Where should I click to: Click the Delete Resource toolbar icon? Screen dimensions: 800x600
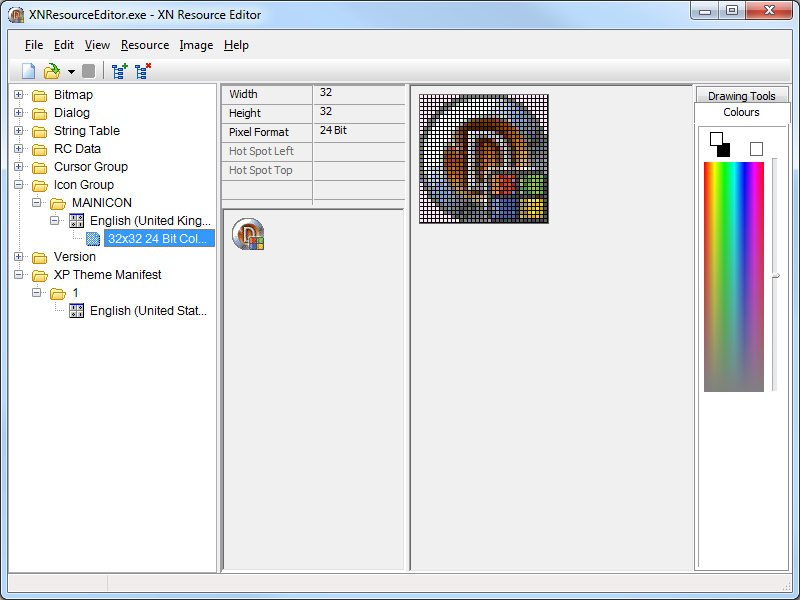tap(143, 71)
